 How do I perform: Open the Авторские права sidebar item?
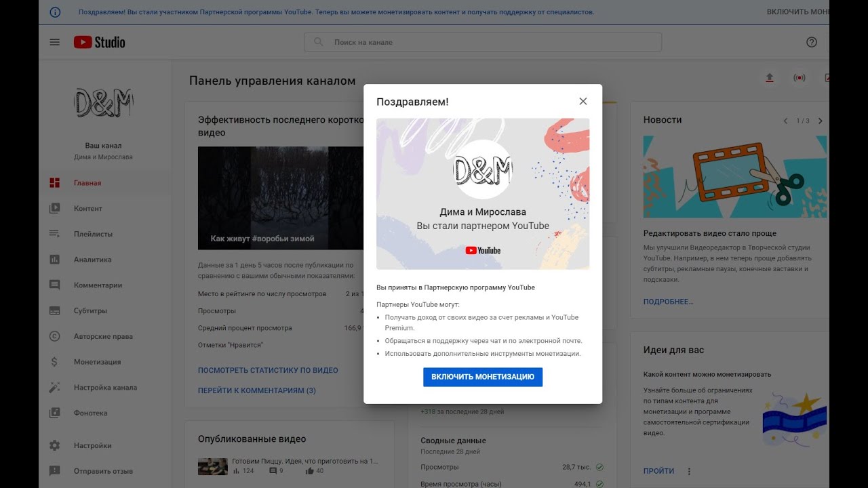coord(105,336)
